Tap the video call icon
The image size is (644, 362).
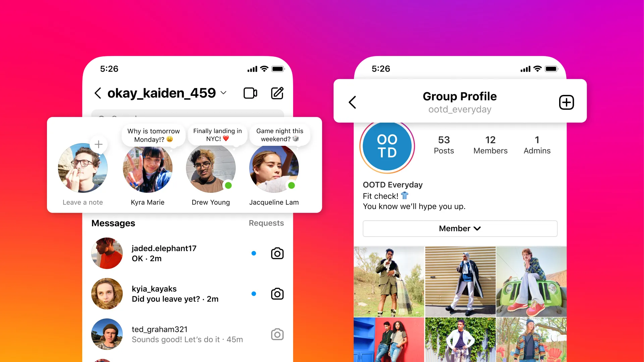tap(250, 94)
